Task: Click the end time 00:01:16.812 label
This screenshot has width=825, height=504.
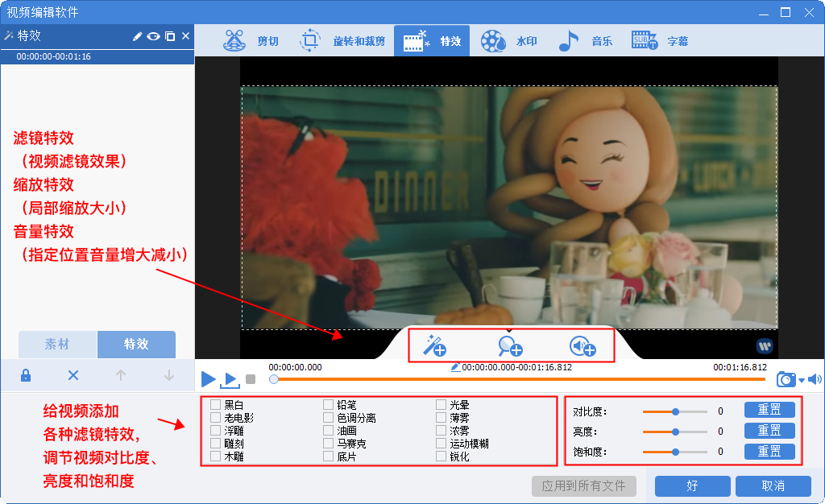Action: point(740,367)
